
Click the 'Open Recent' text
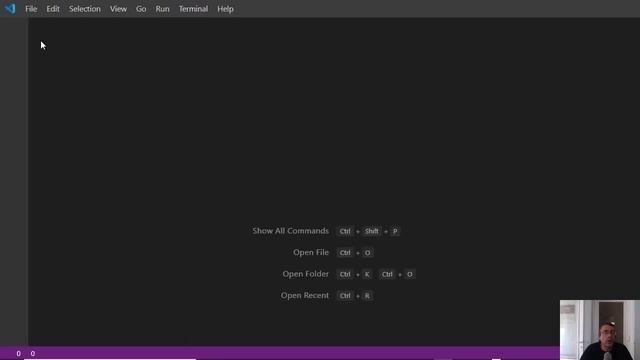tap(304, 296)
